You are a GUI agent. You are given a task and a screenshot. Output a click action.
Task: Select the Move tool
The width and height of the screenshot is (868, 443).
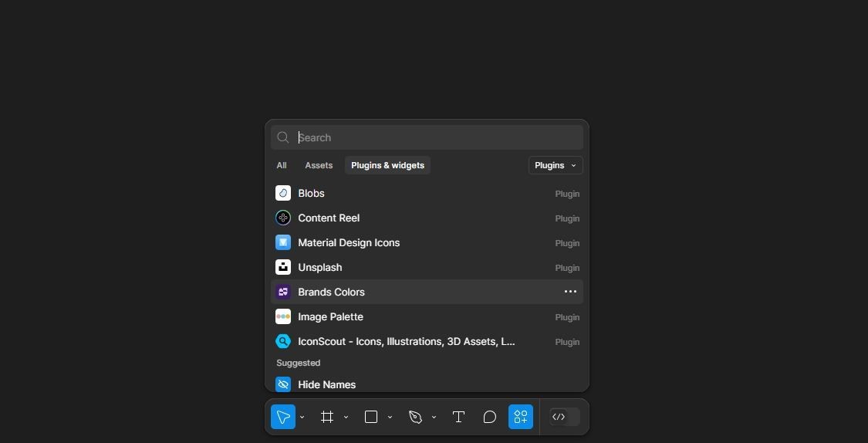pos(283,417)
